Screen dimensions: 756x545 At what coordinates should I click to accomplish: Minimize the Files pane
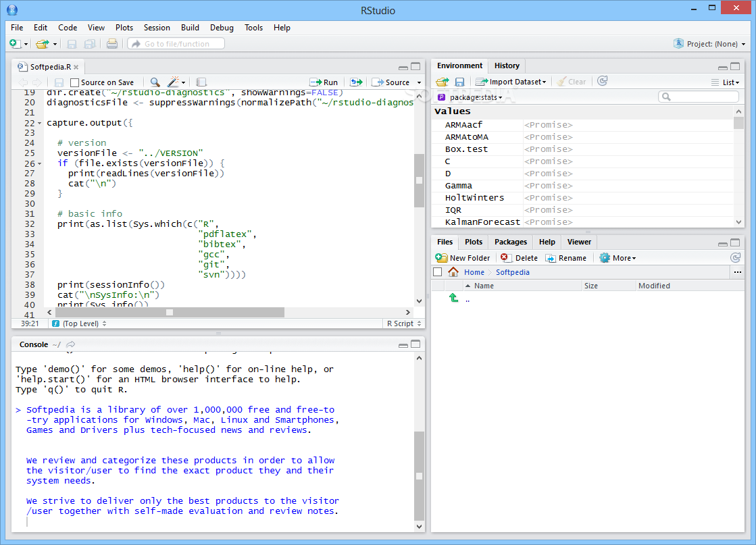[722, 244]
